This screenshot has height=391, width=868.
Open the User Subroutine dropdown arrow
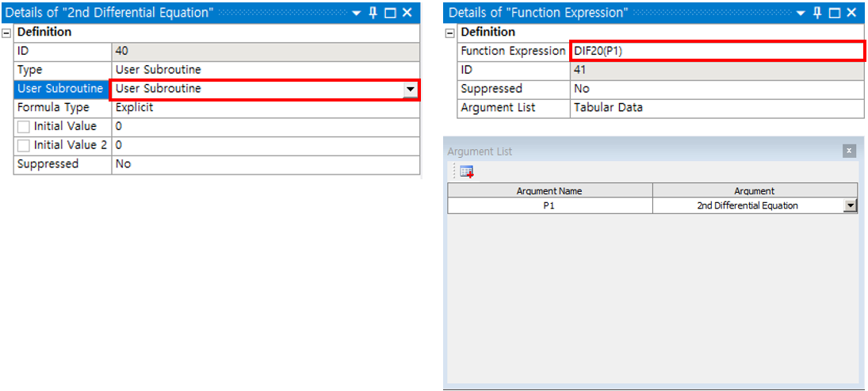[410, 89]
